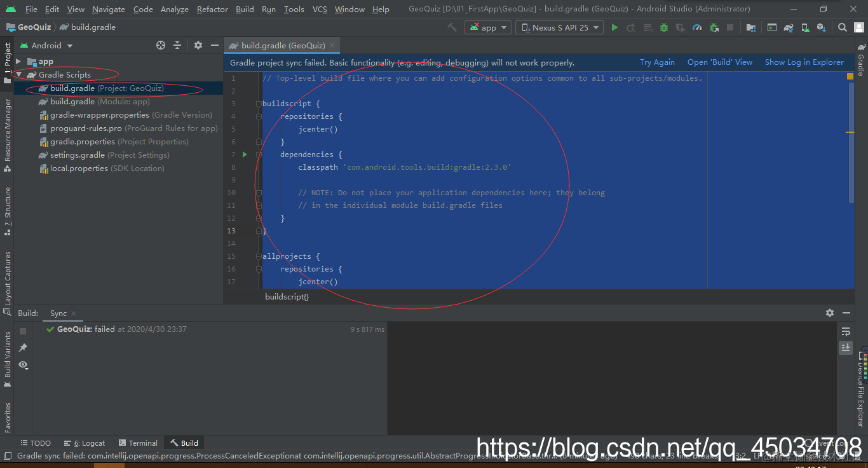Collapse the Gradle Scripts node
Viewport: 868px width, 468px height.
(19, 75)
